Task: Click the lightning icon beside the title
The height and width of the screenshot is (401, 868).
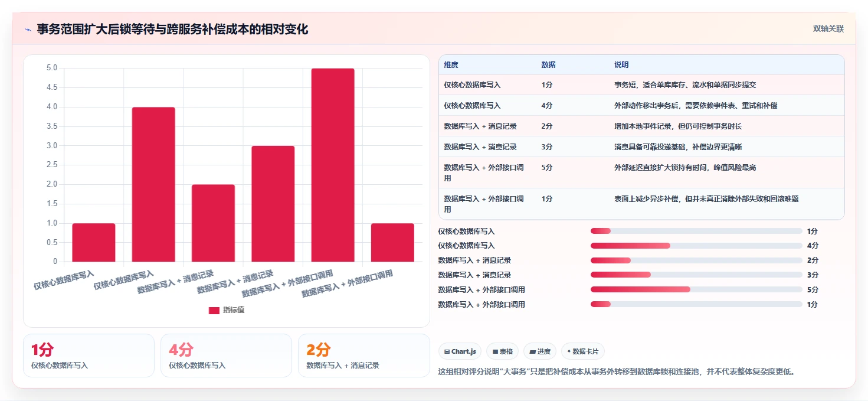Action: pyautogui.click(x=28, y=30)
